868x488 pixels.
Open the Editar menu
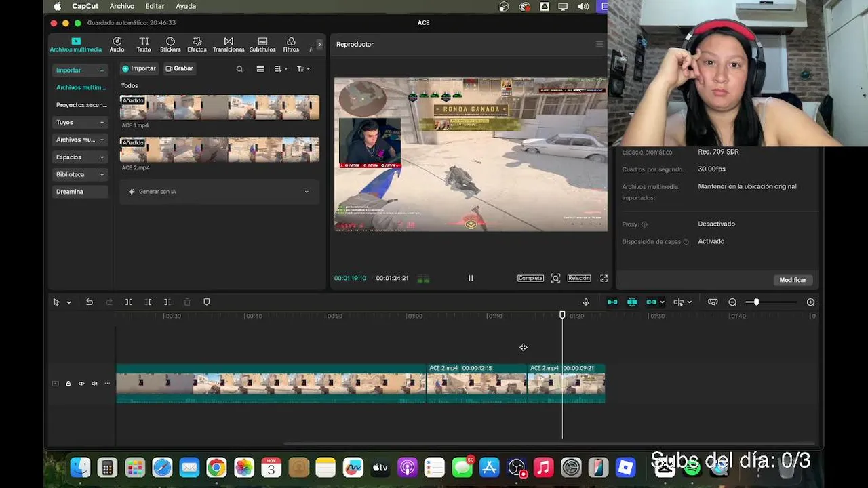(x=155, y=6)
